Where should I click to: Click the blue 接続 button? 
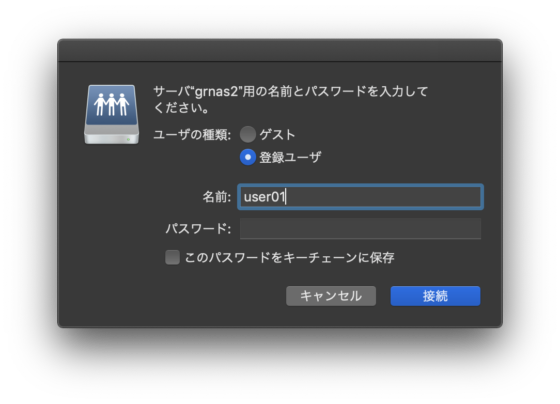435,296
